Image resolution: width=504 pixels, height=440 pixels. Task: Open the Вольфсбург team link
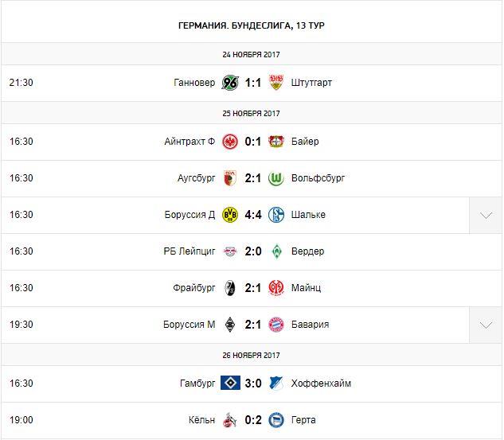(318, 178)
